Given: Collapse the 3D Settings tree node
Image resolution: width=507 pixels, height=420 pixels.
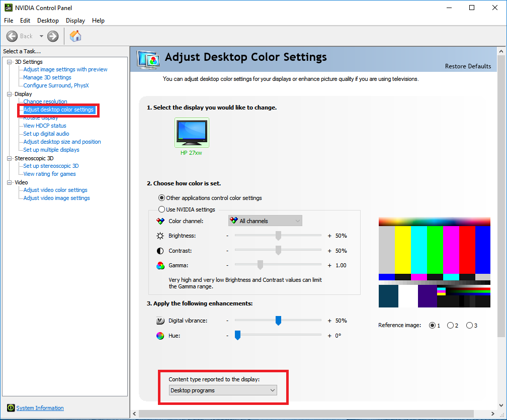Looking at the screenshot, I should [10, 62].
